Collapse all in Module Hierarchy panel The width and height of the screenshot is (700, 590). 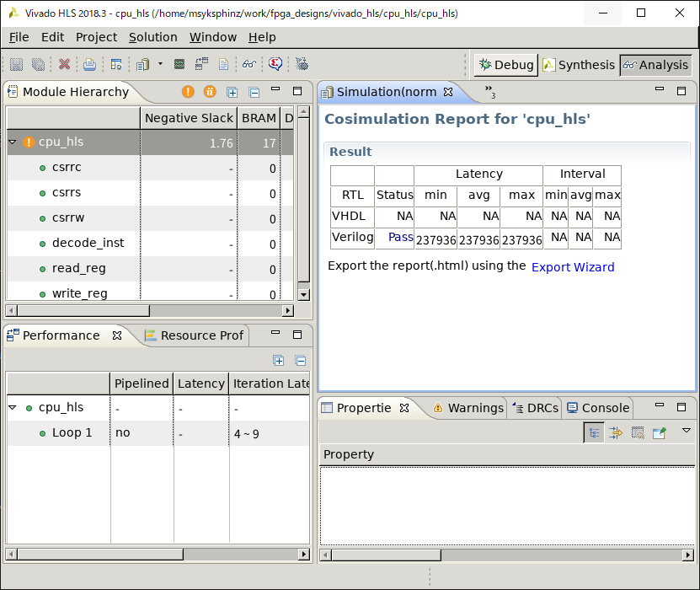[x=254, y=92]
